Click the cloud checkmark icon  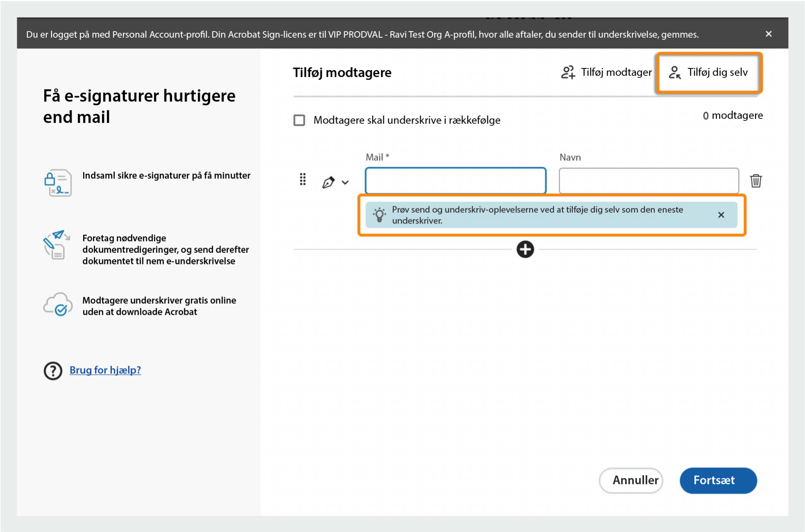pos(58,305)
